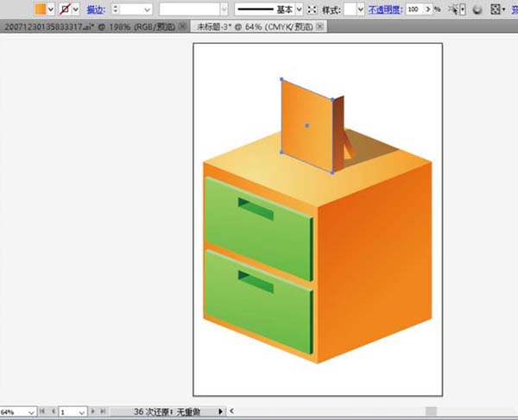The image size is (518, 420).
Task: Switch to the 20071230135833317.ai document tab
Action: [90, 27]
